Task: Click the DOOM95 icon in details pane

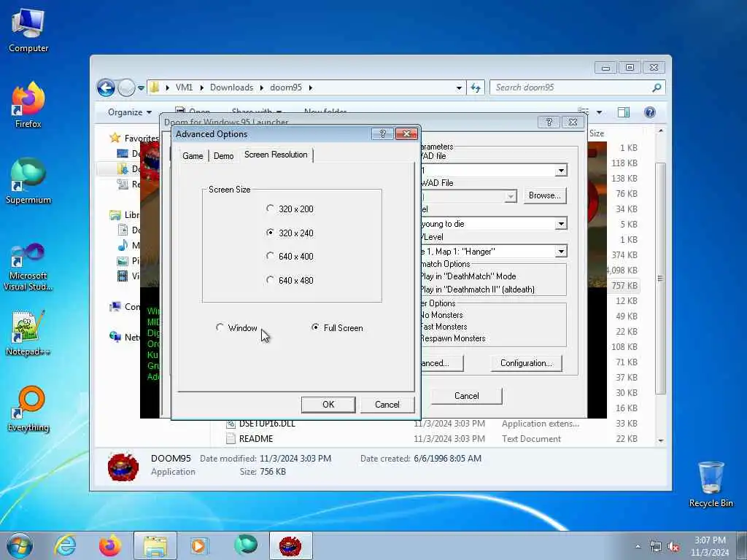Action: pyautogui.click(x=123, y=466)
